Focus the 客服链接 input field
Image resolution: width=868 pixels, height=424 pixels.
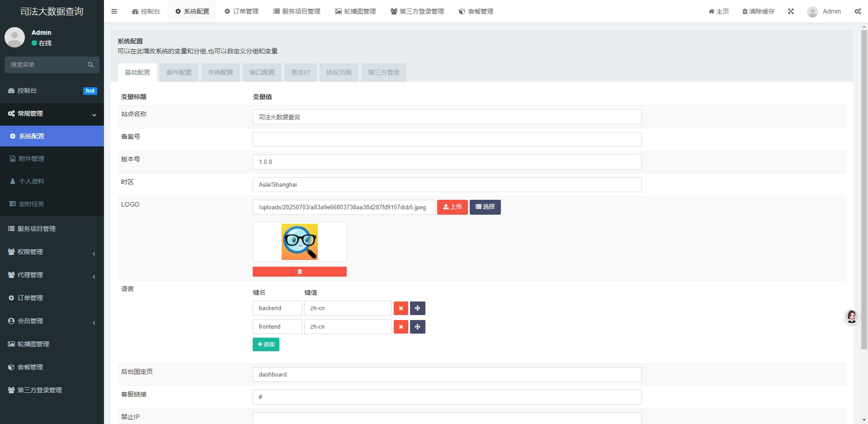(447, 397)
